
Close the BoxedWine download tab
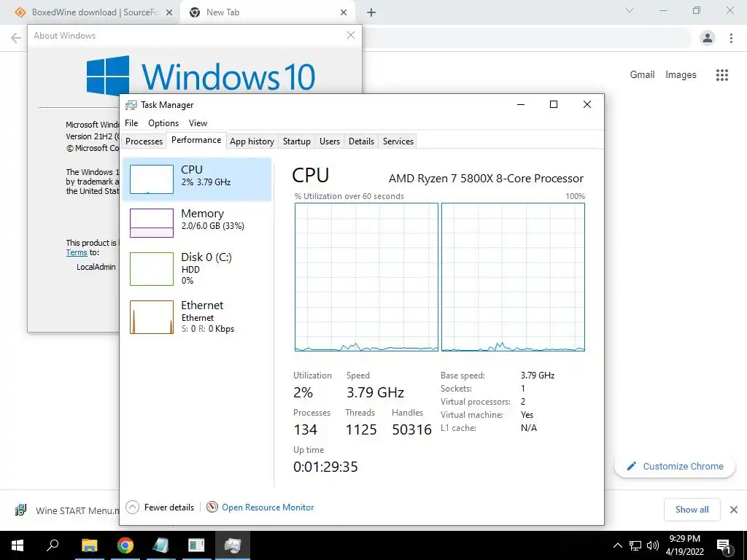click(x=169, y=12)
